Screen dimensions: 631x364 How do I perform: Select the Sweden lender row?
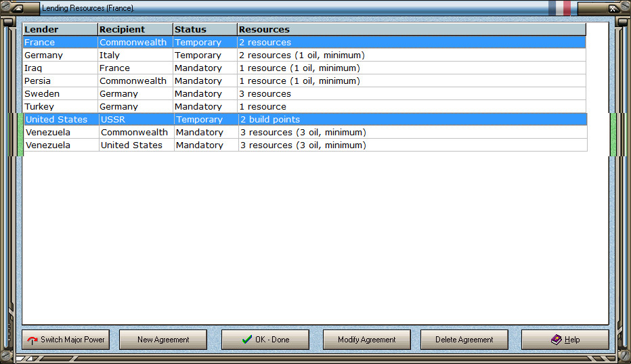pyautogui.click(x=304, y=94)
